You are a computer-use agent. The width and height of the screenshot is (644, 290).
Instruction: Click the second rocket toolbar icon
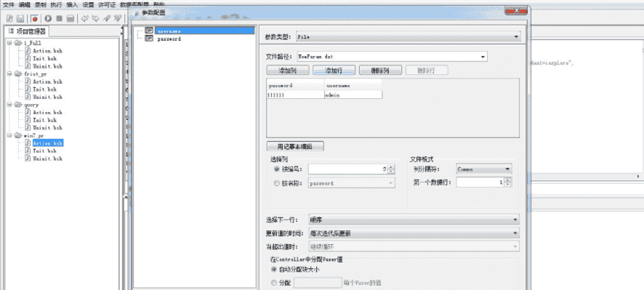118,18
